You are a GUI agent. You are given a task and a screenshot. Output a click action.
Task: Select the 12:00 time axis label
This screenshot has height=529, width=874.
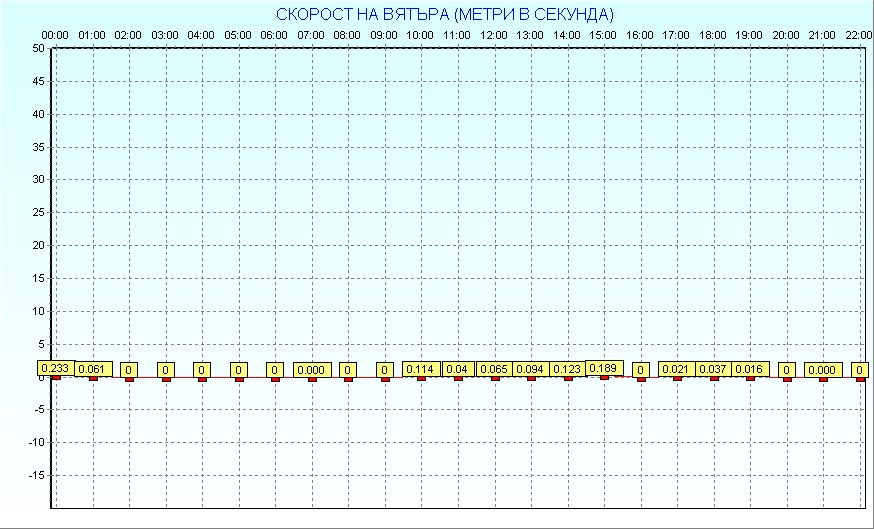click(x=494, y=36)
